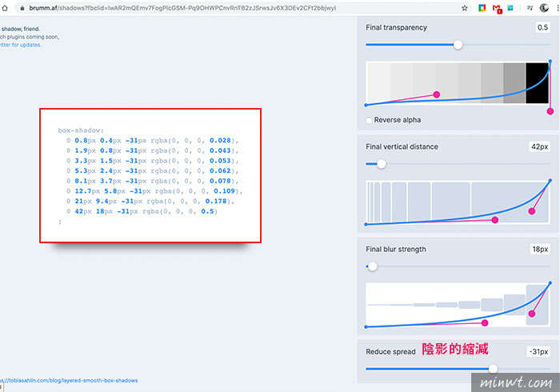Click the browser home icon

coord(4,8)
